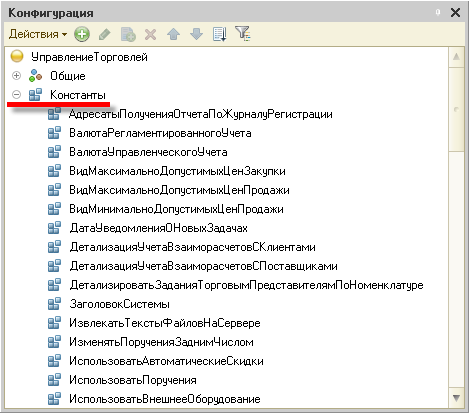Viewport: 469px width, 413px height.
Task: Expand the Общие branch
Action: [x=16, y=76]
